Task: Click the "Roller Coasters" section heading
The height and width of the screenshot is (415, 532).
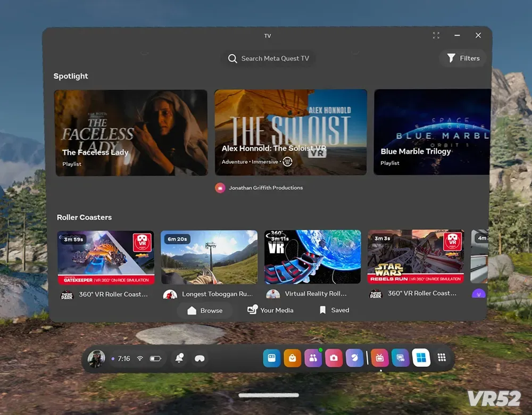Action: pos(84,217)
